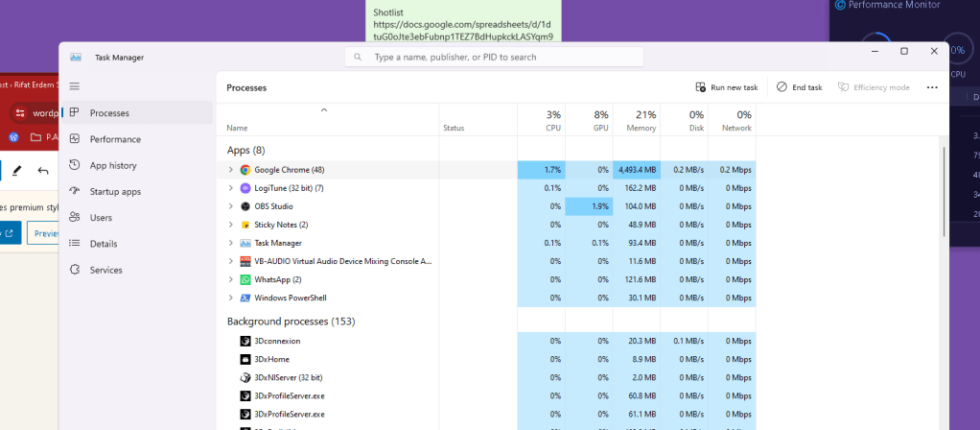Collapse the column header sort chevron
Screen dimensions: 980x430
pos(324,110)
